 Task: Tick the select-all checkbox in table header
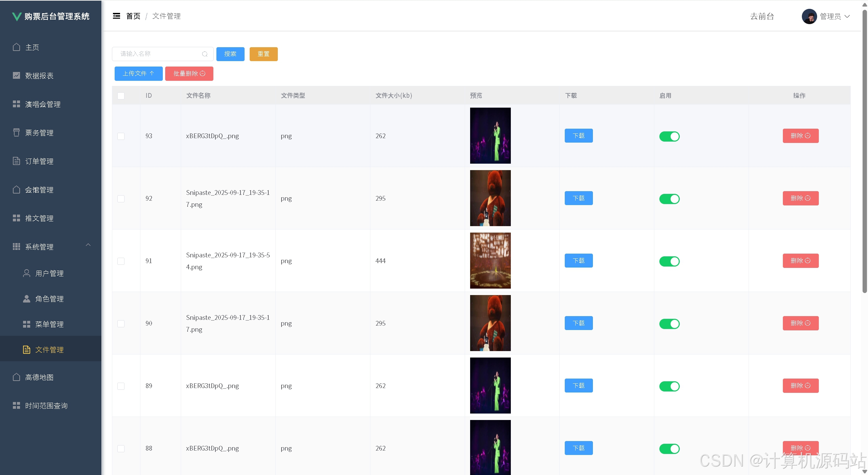[121, 96]
